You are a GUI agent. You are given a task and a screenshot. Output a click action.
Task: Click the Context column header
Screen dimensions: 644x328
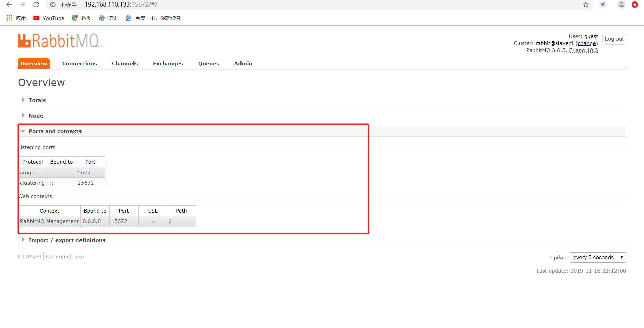(49, 211)
